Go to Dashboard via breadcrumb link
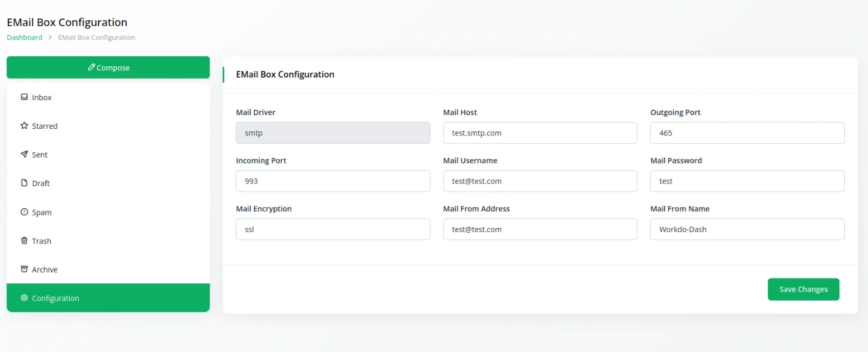Viewport: 868px width, 352px height. (24, 37)
